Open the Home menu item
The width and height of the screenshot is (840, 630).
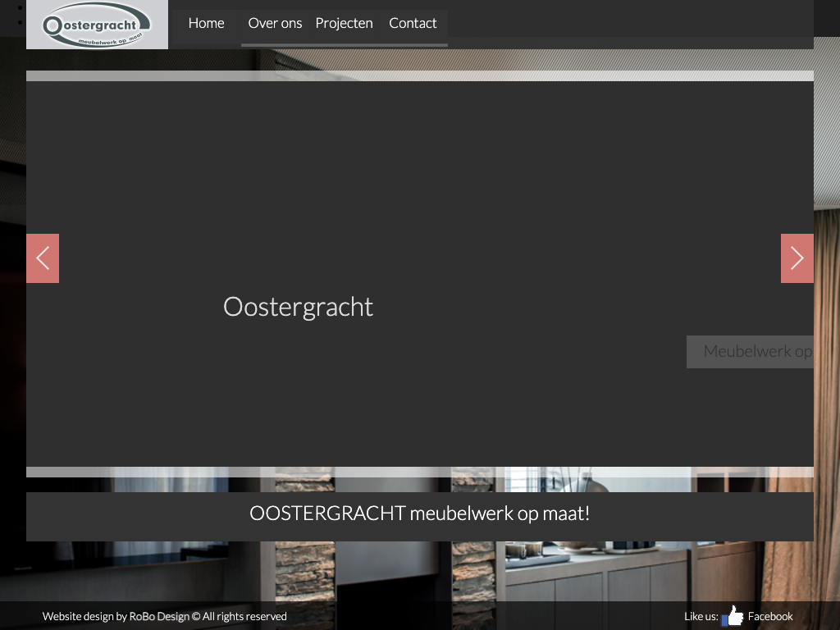point(206,23)
